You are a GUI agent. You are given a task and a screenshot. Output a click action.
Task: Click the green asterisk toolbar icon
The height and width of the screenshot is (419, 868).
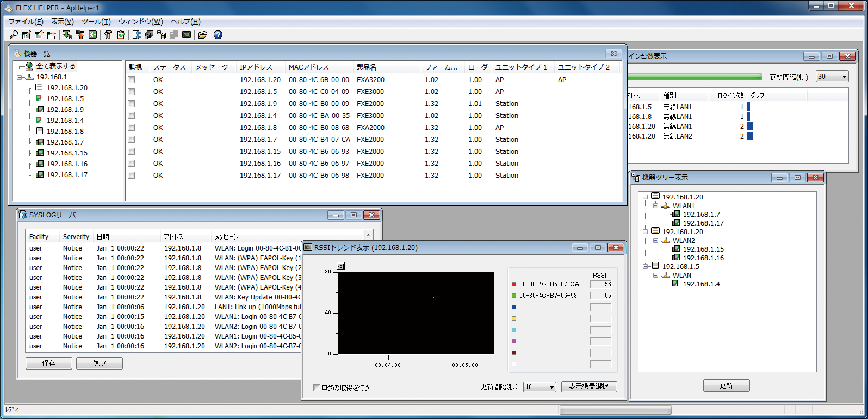click(93, 35)
